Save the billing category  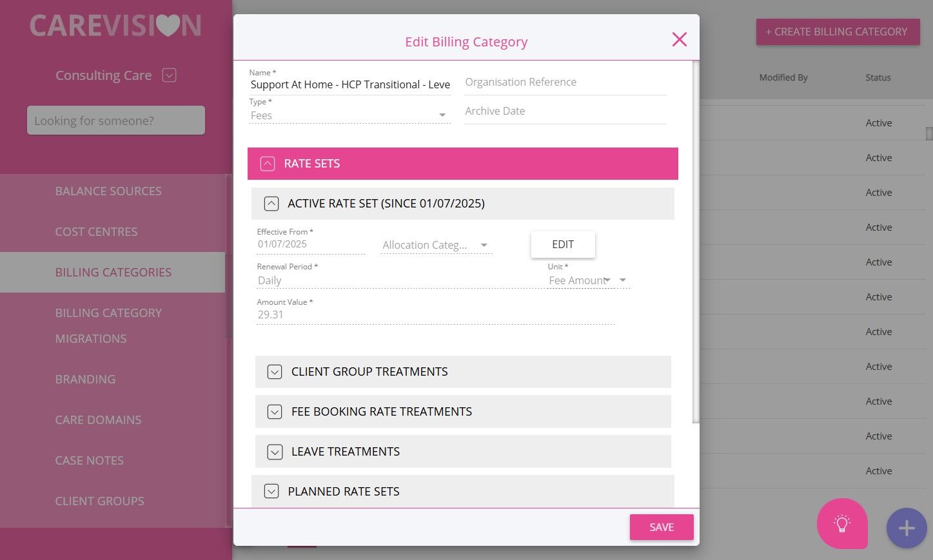pos(662,527)
